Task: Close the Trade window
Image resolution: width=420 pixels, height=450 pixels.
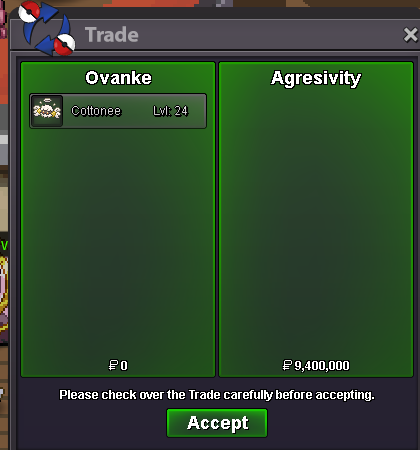Action: (410, 35)
